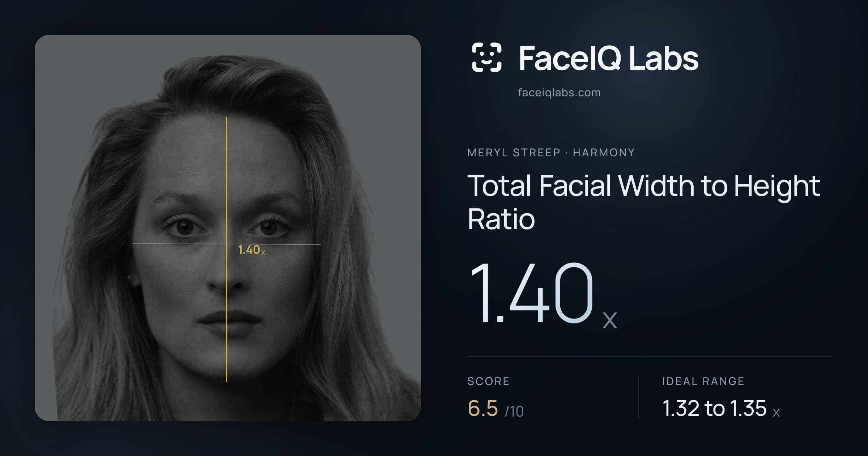Viewport: 868px width, 456px height.
Task: Click the SCORE label
Action: coord(488,381)
